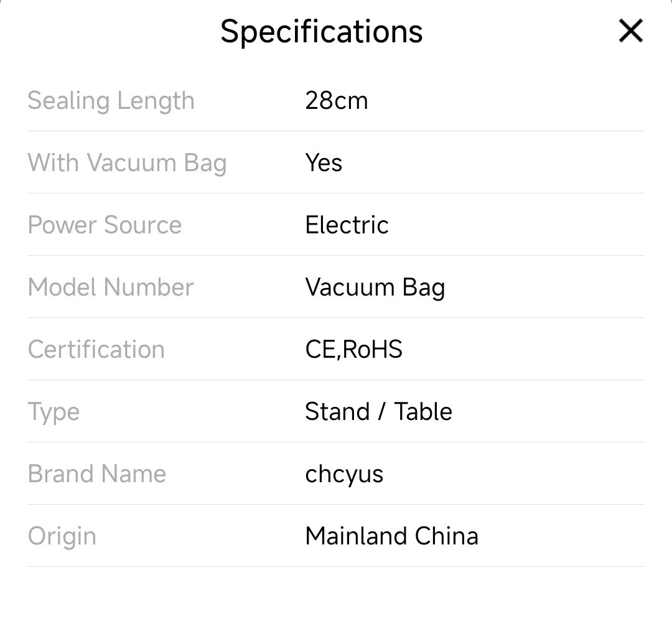672x639 pixels.
Task: Select the Type label
Action: click(x=54, y=412)
